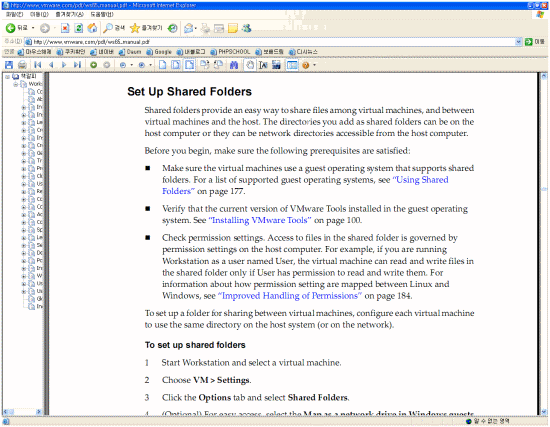Image resolution: width=550 pixels, height=427 pixels.
Task: Go to the next PDF page
Action: (64, 65)
